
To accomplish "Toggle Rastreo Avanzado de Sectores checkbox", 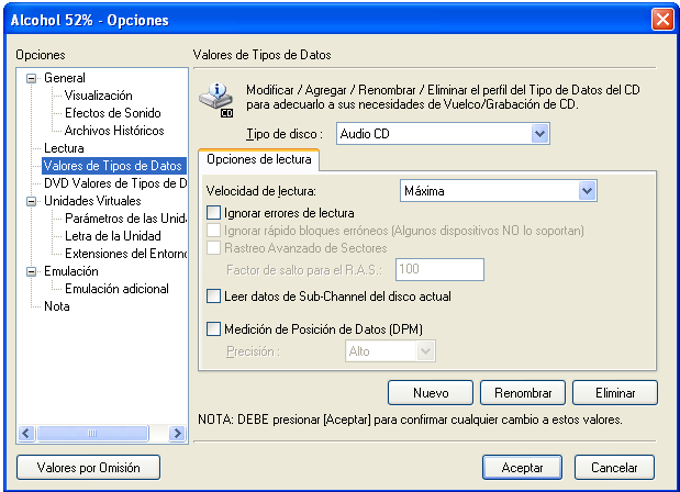I will point(213,248).
